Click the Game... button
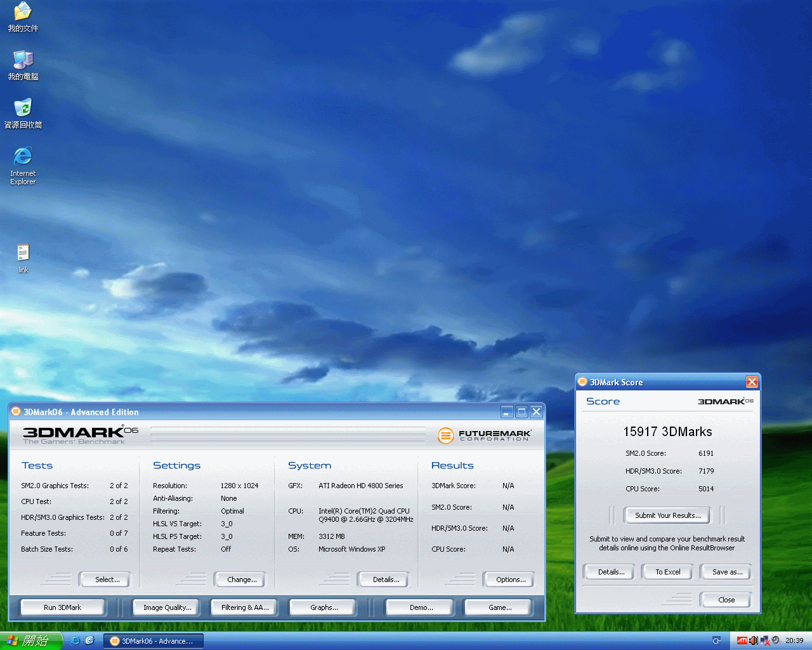The width and height of the screenshot is (812, 650). click(x=498, y=607)
